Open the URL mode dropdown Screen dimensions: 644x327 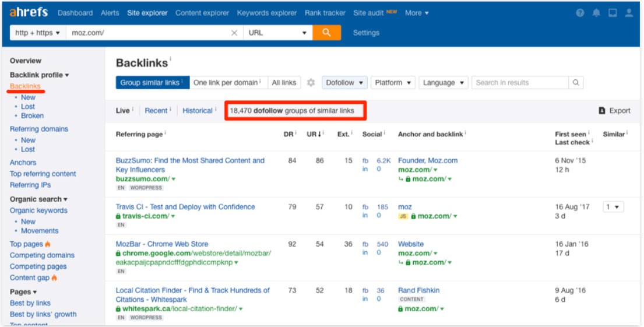click(277, 33)
